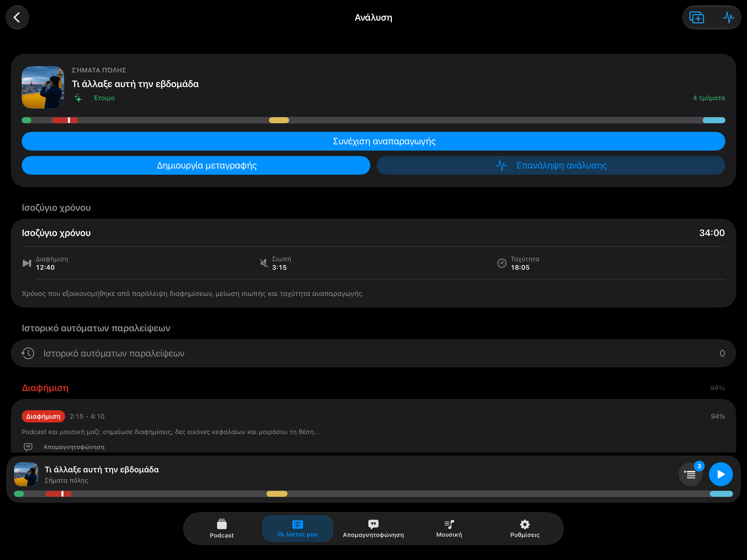
Task: Tap the mini player progress bar red segment
Action: 58,494
